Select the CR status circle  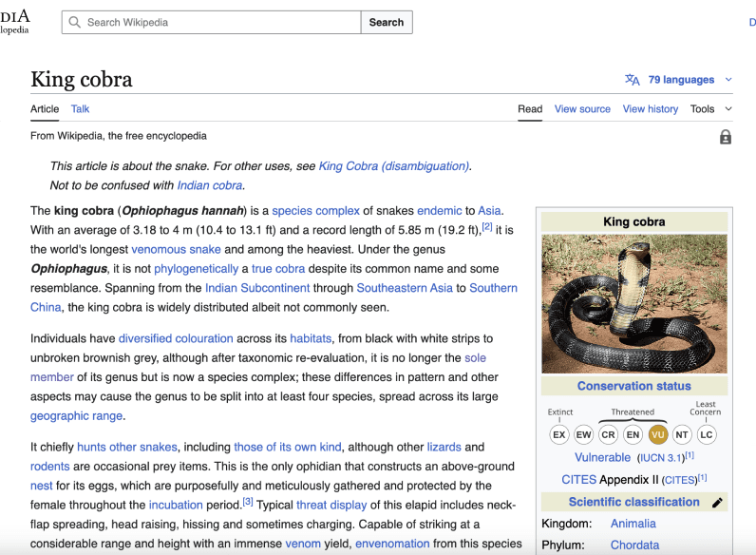[608, 435]
